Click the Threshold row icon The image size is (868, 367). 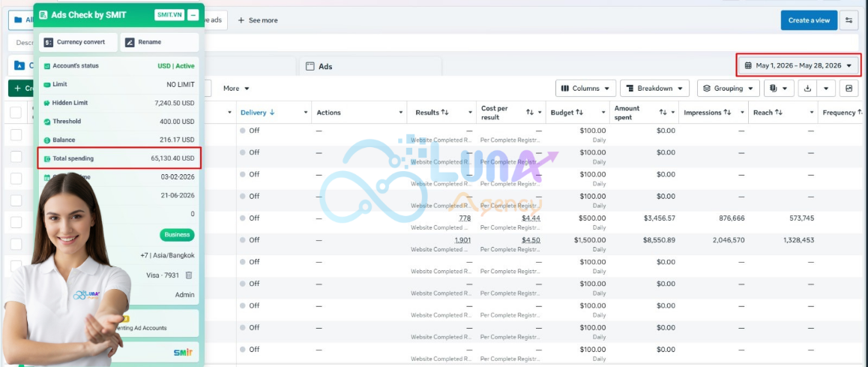[x=47, y=122]
